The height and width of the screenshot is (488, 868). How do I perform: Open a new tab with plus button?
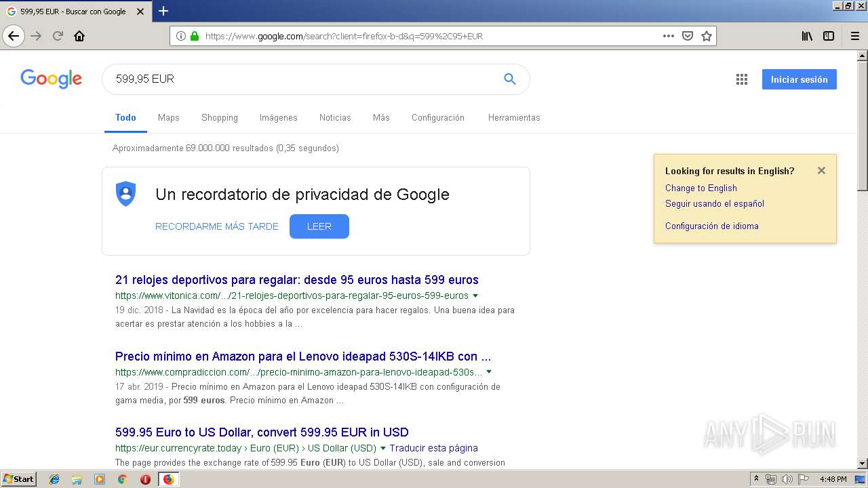pos(163,11)
